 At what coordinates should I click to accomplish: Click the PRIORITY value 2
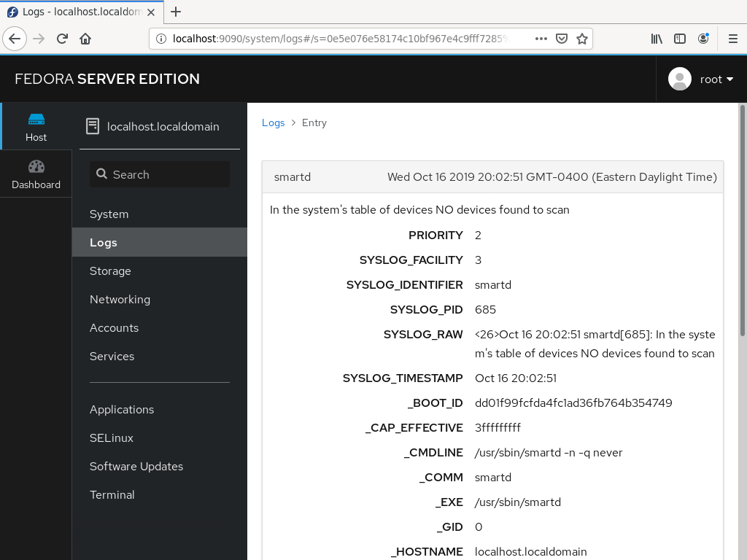(x=478, y=236)
